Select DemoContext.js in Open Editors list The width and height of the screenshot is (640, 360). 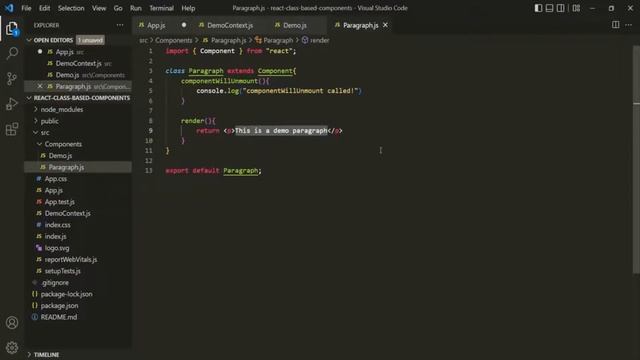tap(78, 63)
